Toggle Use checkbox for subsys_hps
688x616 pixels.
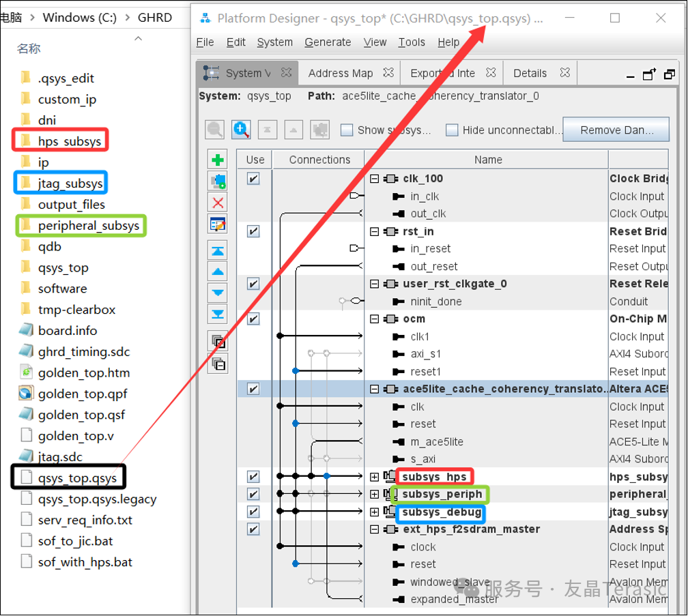coord(253,477)
